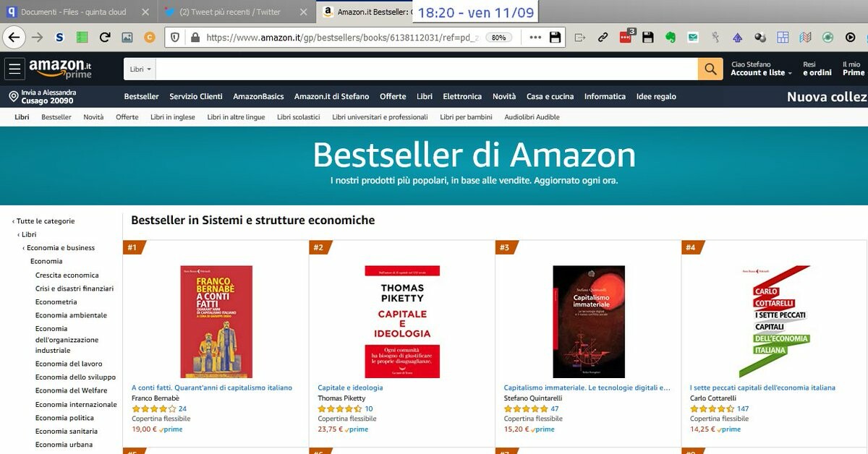The height and width of the screenshot is (454, 868).
Task: Open the Libri search category dropdown
Action: coord(140,69)
